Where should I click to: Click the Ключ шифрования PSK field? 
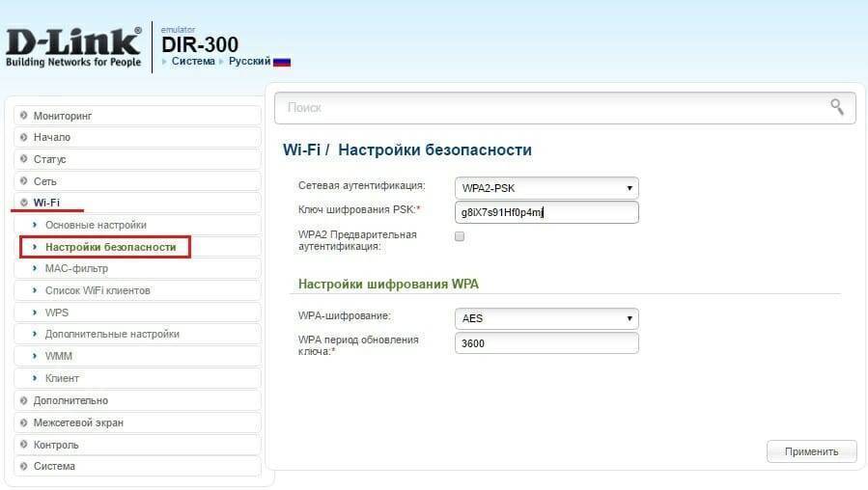(546, 212)
